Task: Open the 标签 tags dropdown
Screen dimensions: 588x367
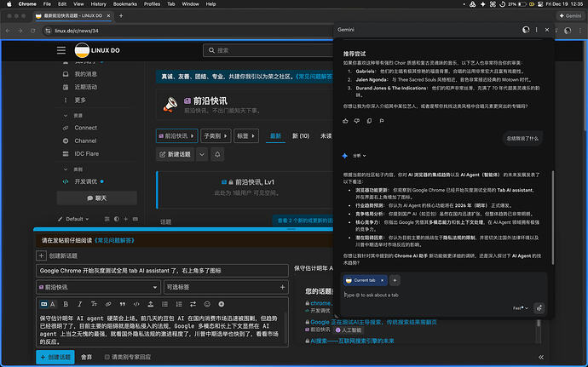Action: click(x=246, y=135)
